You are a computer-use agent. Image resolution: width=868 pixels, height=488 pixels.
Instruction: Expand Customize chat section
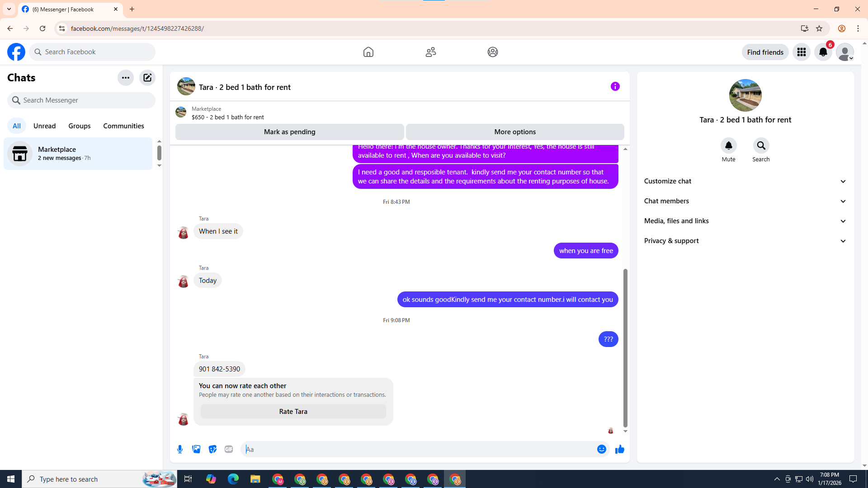coord(745,181)
